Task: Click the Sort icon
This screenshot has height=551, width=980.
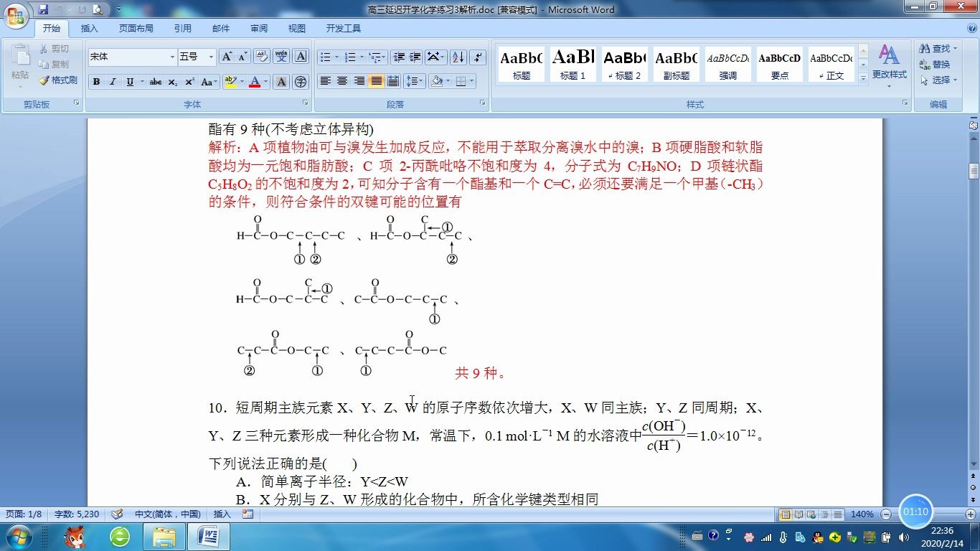Action: click(x=458, y=57)
